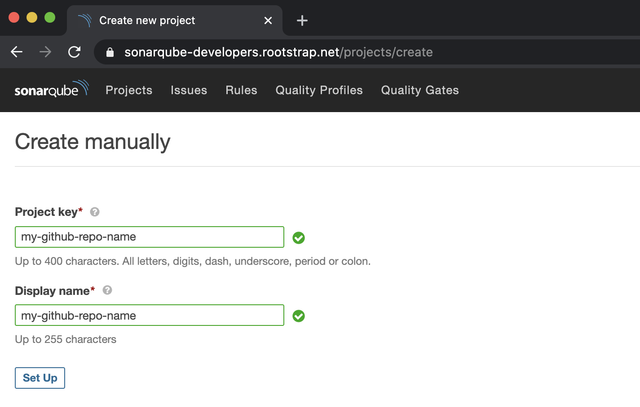Click the Project key green validation checkmark
The height and width of the screenshot is (407, 640).
[x=299, y=238]
